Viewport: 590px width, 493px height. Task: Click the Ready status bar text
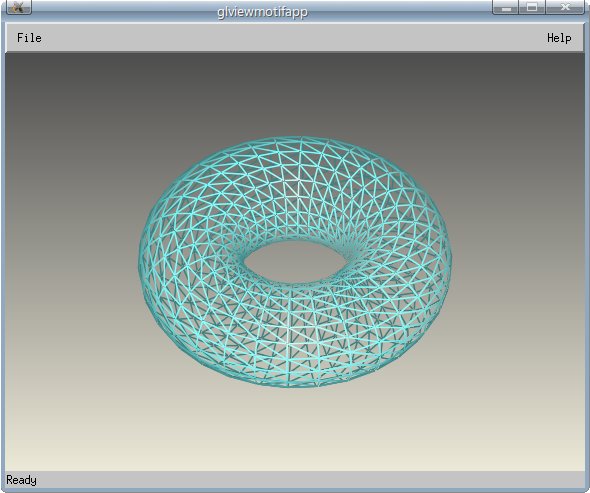[21, 480]
